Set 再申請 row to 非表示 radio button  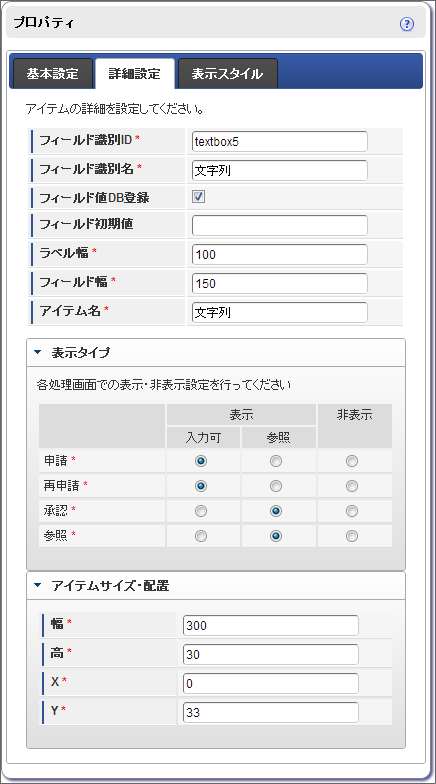click(x=352, y=486)
